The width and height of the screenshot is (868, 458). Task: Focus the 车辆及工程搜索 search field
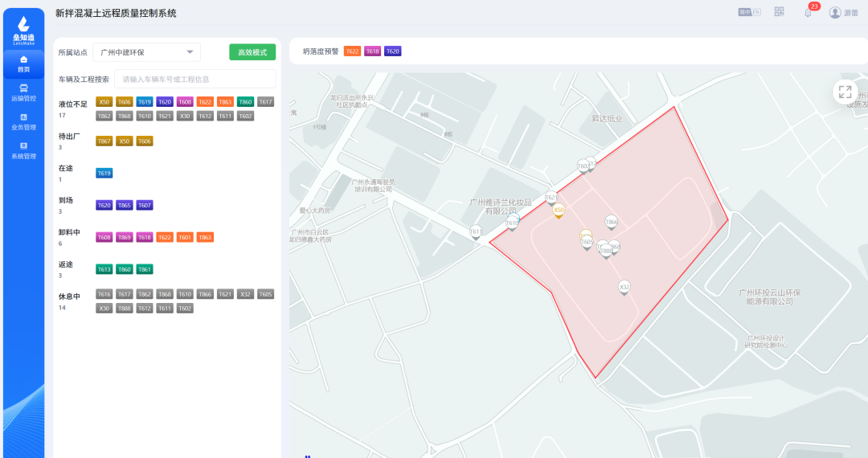[194, 79]
